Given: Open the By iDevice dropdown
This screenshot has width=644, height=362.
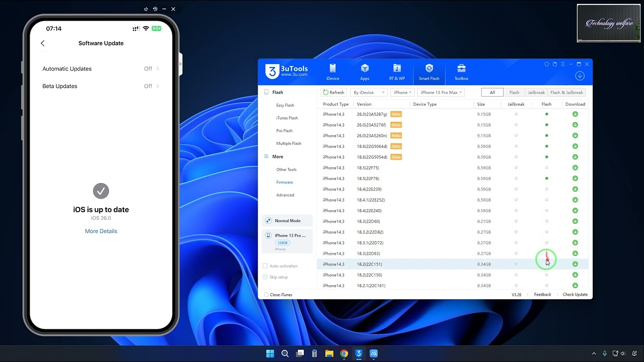Looking at the screenshot, I should click(x=369, y=93).
